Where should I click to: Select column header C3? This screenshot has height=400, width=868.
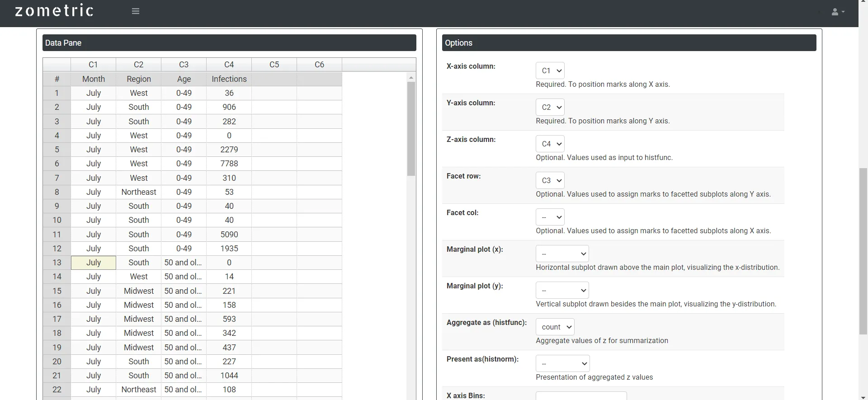pos(184,65)
